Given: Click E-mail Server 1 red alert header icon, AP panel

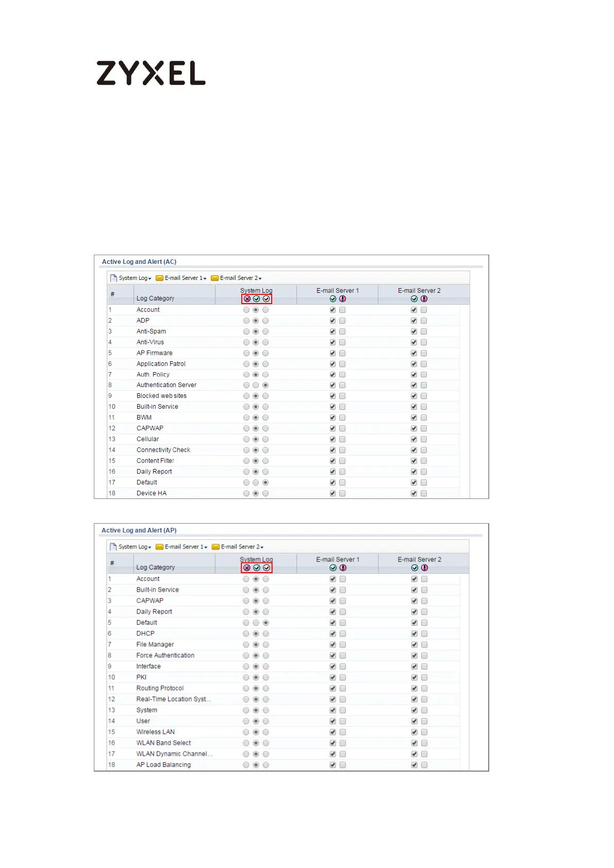Looking at the screenshot, I should [x=343, y=568].
